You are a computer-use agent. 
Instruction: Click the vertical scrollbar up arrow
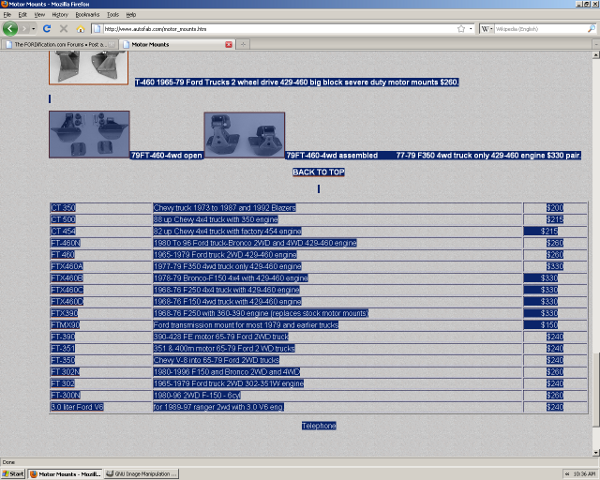(x=596, y=55)
